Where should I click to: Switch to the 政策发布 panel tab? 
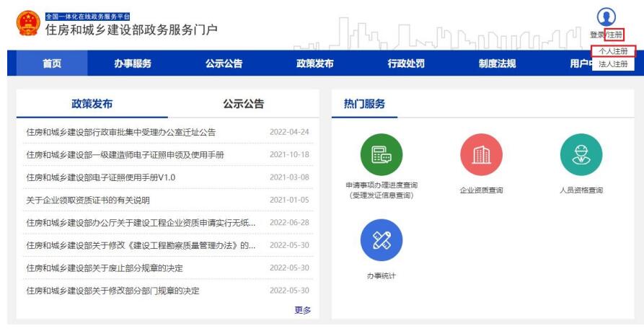pos(92,104)
